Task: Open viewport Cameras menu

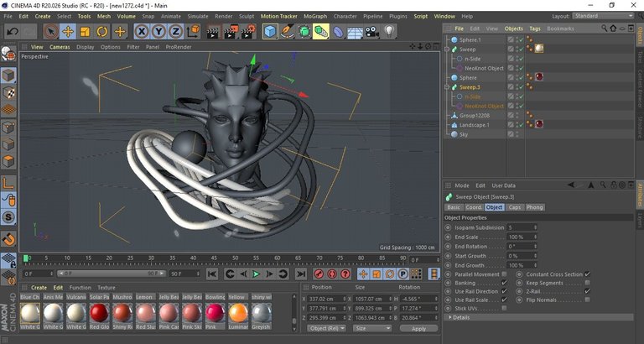Action: 60,47
